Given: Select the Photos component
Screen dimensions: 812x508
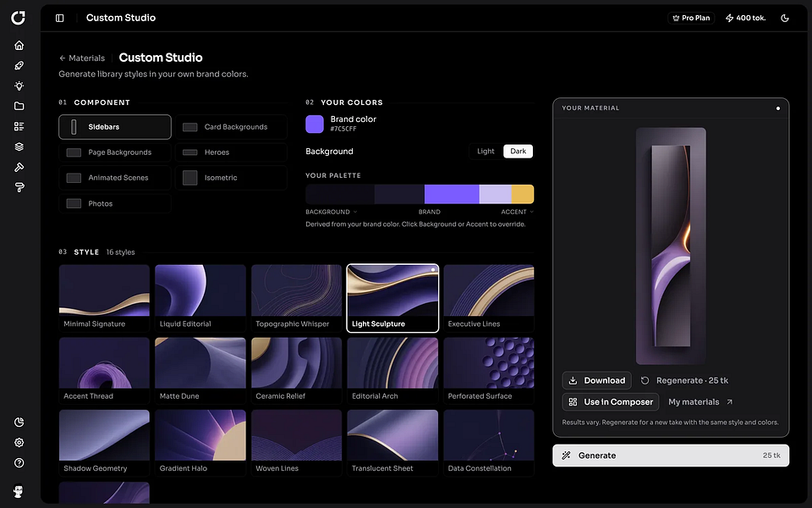Looking at the screenshot, I should 115,204.
